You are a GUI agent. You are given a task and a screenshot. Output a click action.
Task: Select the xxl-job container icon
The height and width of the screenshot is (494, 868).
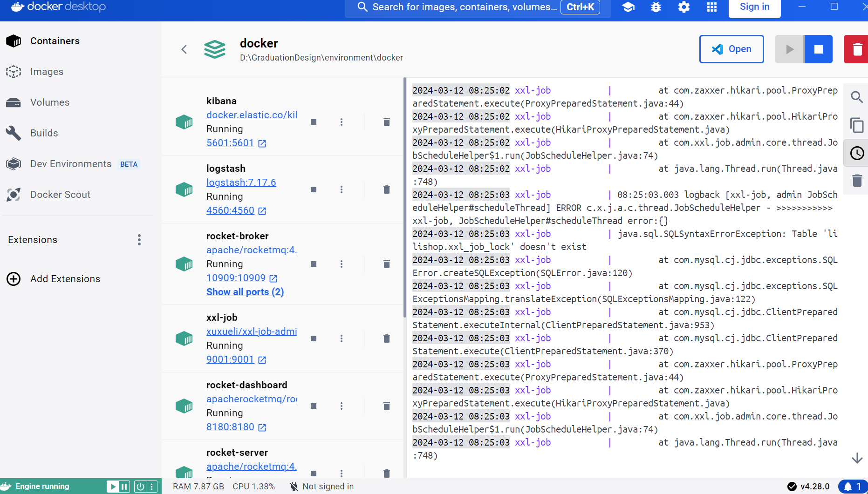[184, 338]
